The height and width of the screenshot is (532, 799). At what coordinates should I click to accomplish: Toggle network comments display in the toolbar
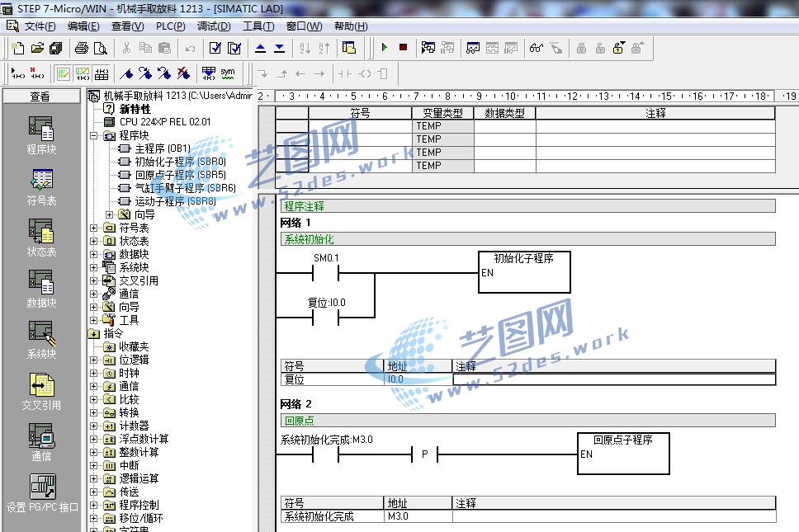pyautogui.click(x=82, y=73)
